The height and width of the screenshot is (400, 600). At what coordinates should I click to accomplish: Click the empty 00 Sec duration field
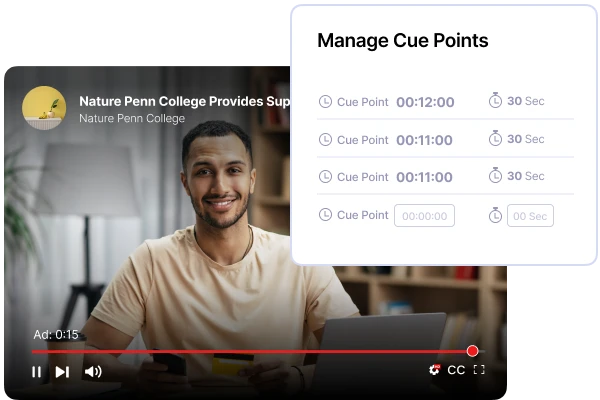pos(530,216)
